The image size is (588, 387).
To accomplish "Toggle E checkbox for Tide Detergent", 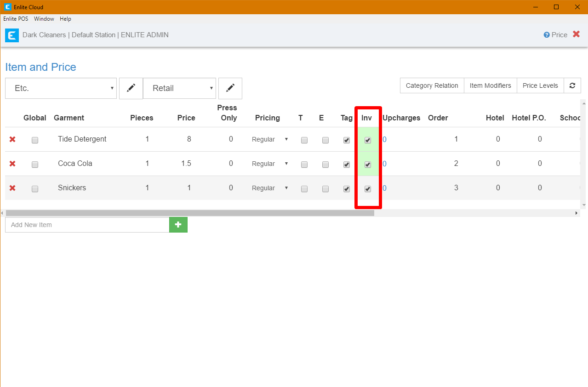I will click(325, 140).
